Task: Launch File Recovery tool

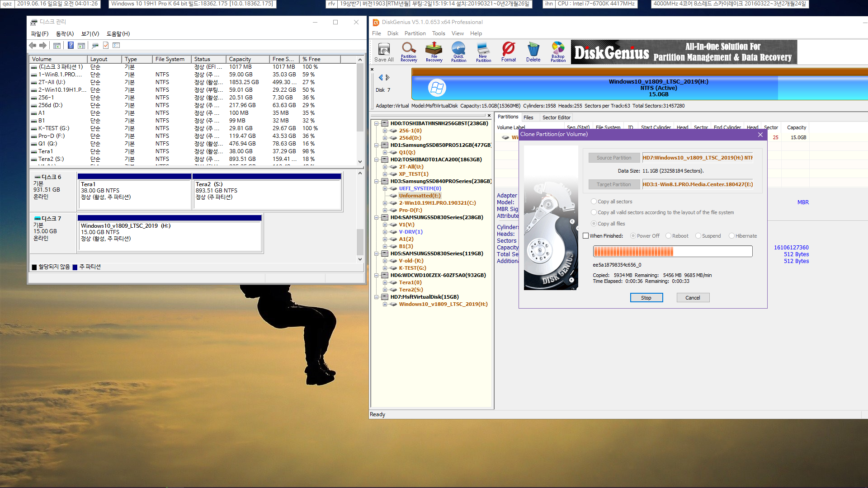Action: (x=434, y=52)
